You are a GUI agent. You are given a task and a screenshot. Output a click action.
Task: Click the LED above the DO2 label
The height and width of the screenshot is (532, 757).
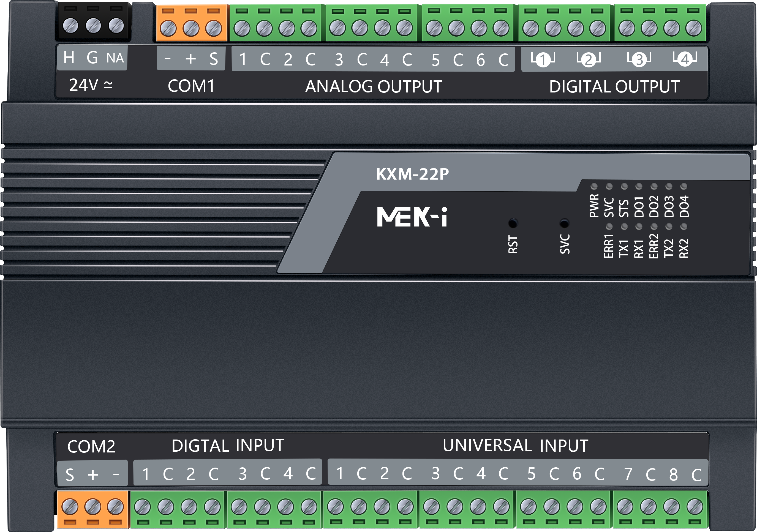[x=654, y=187]
